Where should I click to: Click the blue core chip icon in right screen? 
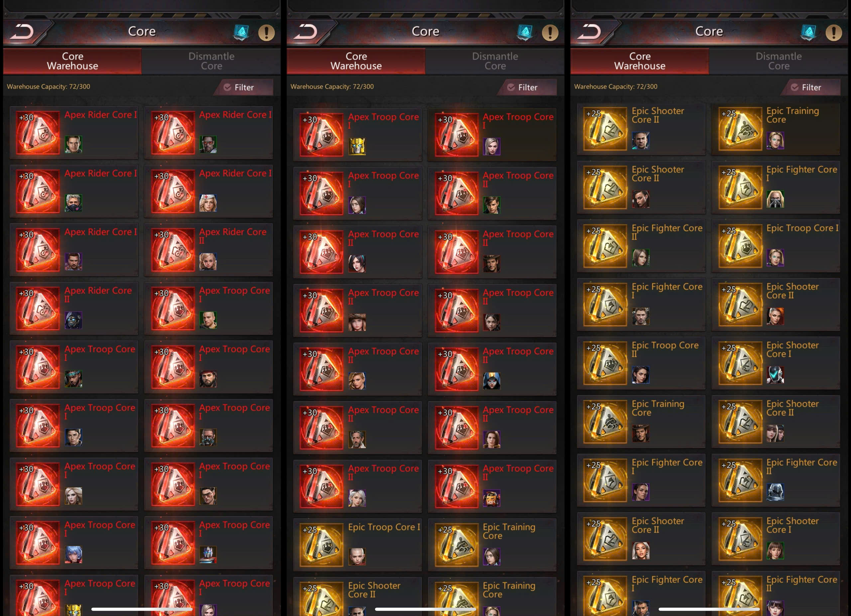click(x=808, y=33)
